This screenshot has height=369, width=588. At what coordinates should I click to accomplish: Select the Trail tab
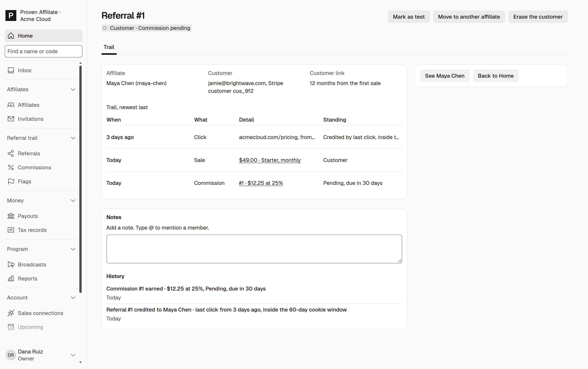109,47
